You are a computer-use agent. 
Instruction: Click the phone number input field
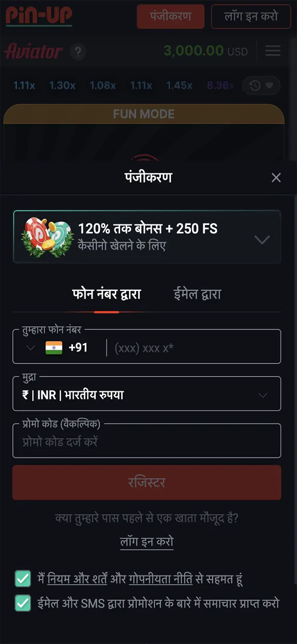click(193, 348)
